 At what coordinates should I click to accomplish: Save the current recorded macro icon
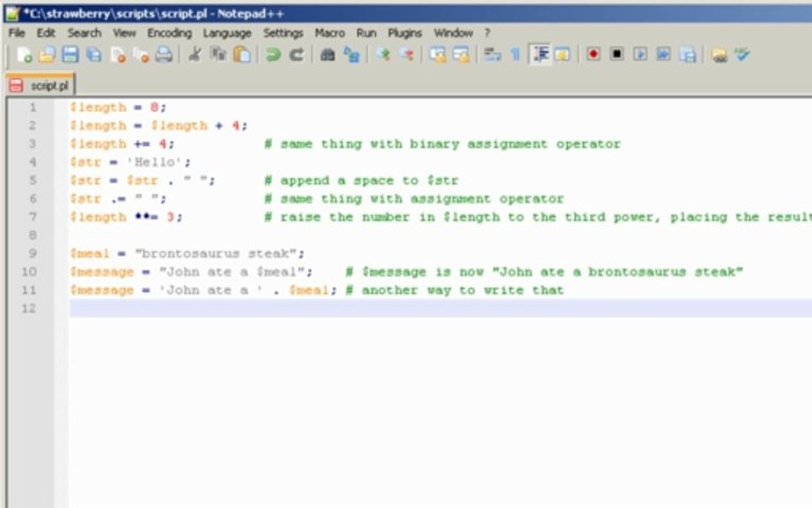(x=687, y=54)
